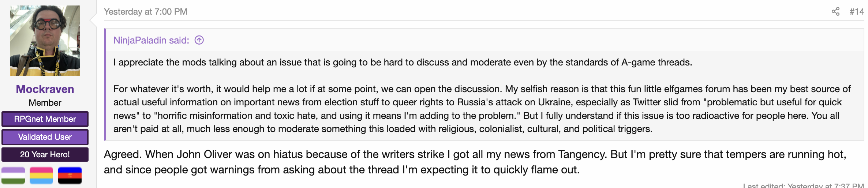Click the quoted text block from NinjaPaladin

(x=484, y=95)
